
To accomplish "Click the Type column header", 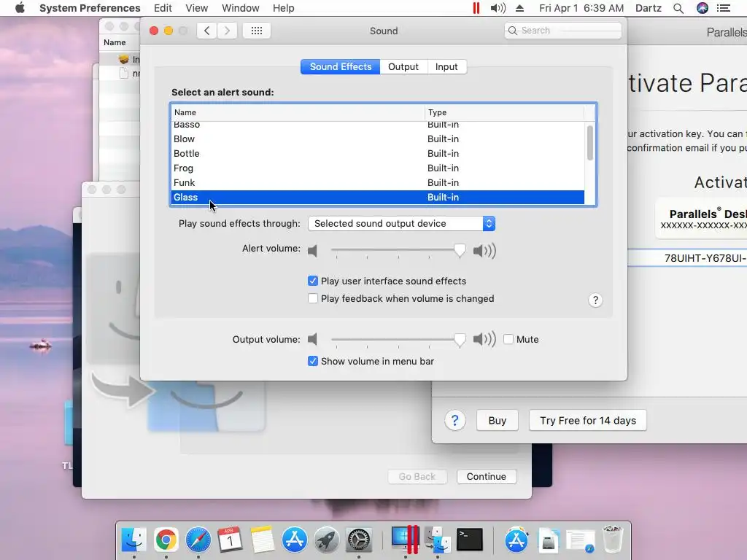I will click(x=505, y=112).
